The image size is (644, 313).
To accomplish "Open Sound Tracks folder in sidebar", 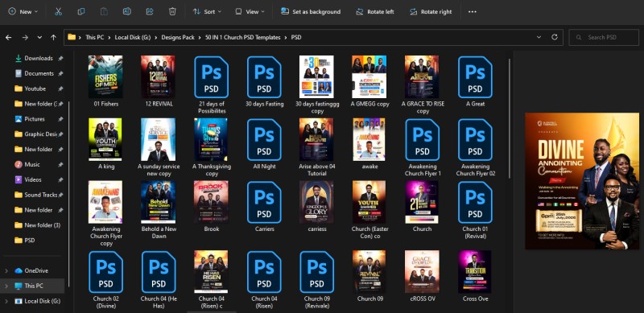I will [x=41, y=195].
